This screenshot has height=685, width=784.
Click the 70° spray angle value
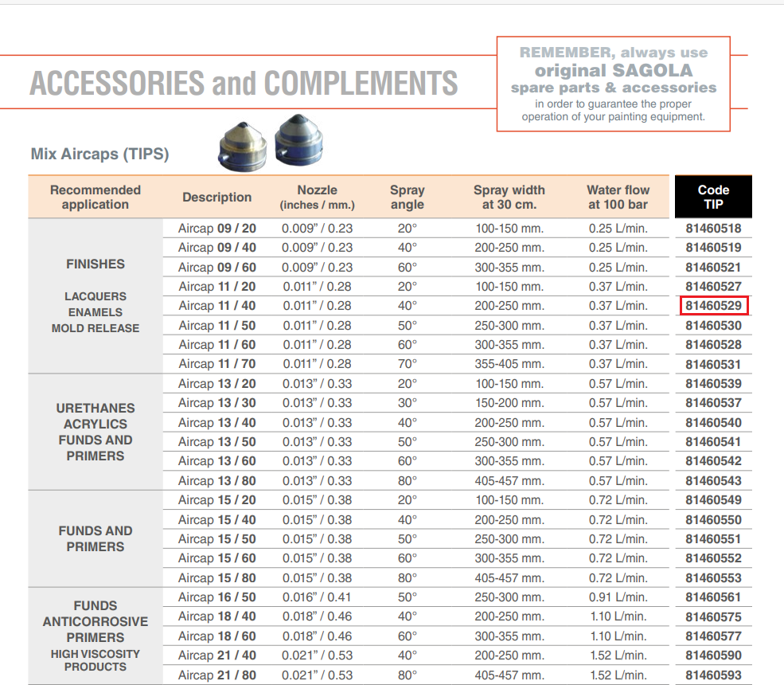(x=408, y=364)
